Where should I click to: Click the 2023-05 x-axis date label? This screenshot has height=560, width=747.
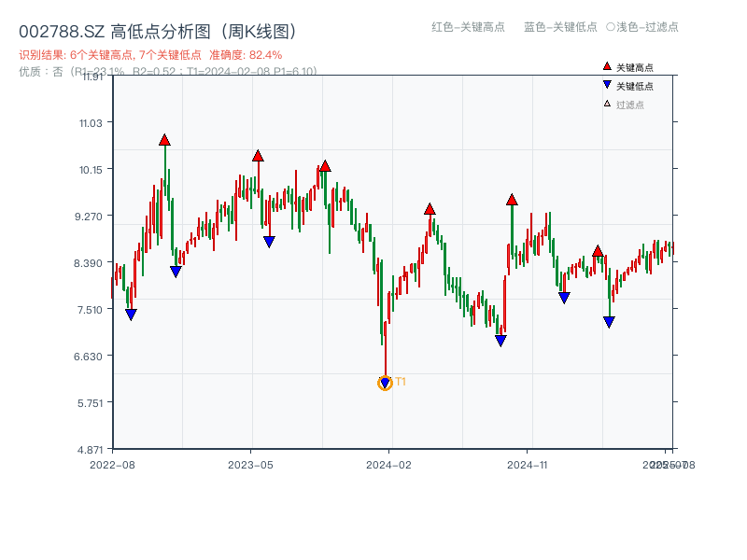click(250, 465)
